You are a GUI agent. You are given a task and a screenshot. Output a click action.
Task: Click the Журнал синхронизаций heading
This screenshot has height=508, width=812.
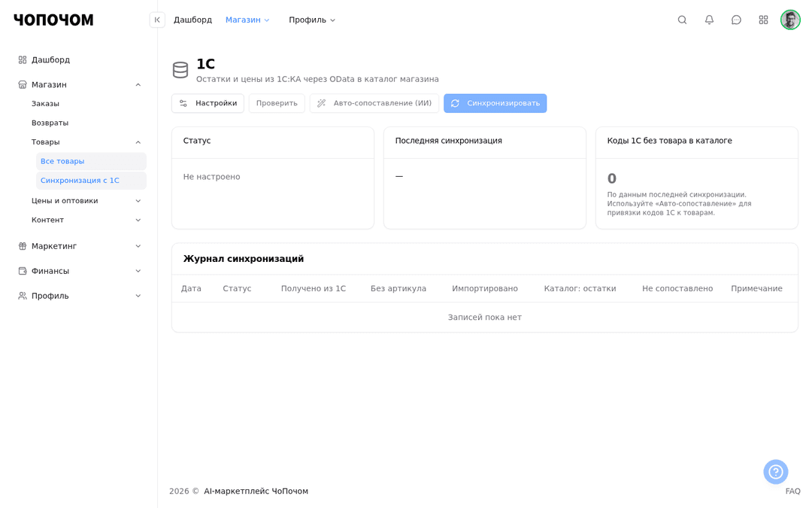pyautogui.click(x=244, y=259)
